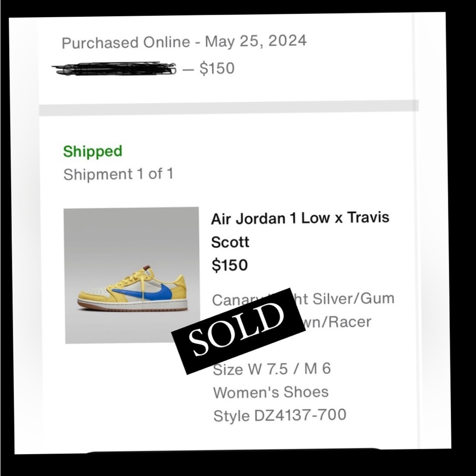476x476 pixels.
Task: Select the wn/Racer colorway text
Action: (337, 322)
